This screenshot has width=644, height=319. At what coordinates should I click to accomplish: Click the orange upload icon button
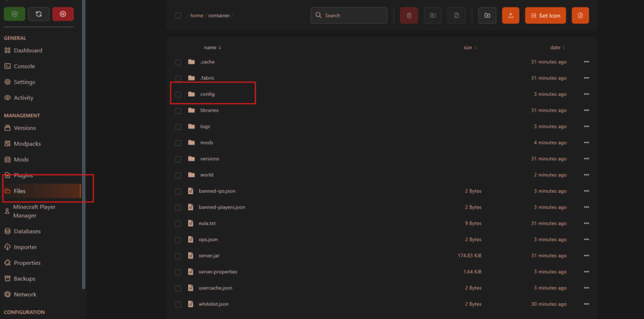[511, 16]
